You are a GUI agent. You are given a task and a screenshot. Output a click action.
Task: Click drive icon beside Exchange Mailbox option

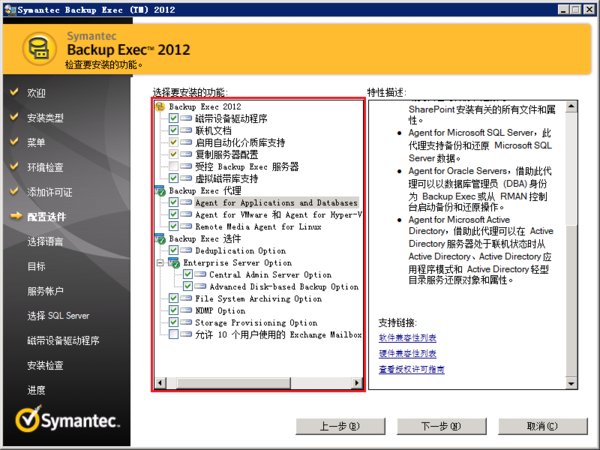coord(186,334)
